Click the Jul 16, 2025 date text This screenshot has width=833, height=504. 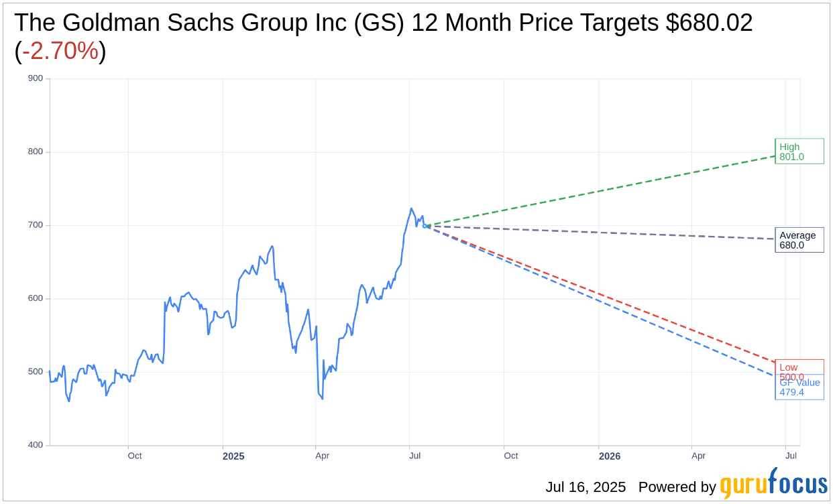(586, 487)
